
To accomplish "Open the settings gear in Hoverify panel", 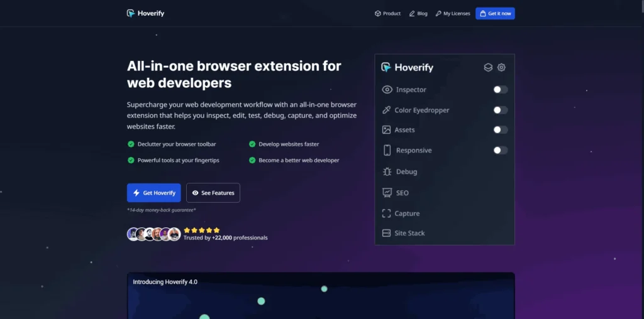I will 501,67.
